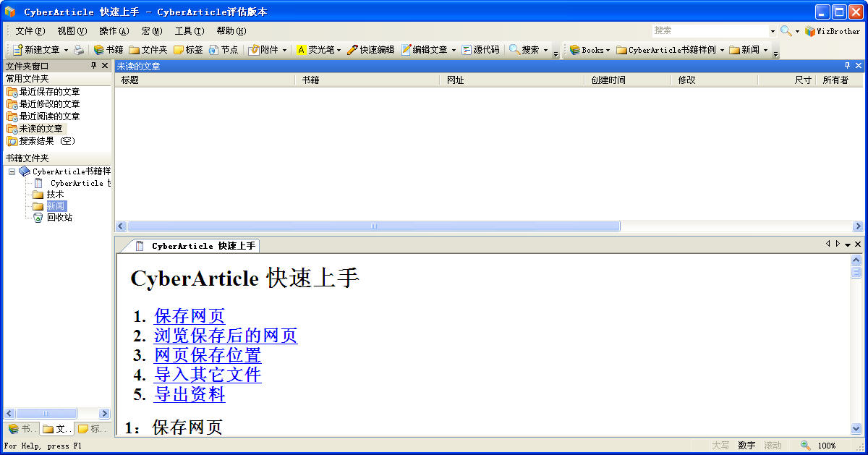Open the Books dropdown arrow
This screenshot has width=868, height=455.
(608, 50)
